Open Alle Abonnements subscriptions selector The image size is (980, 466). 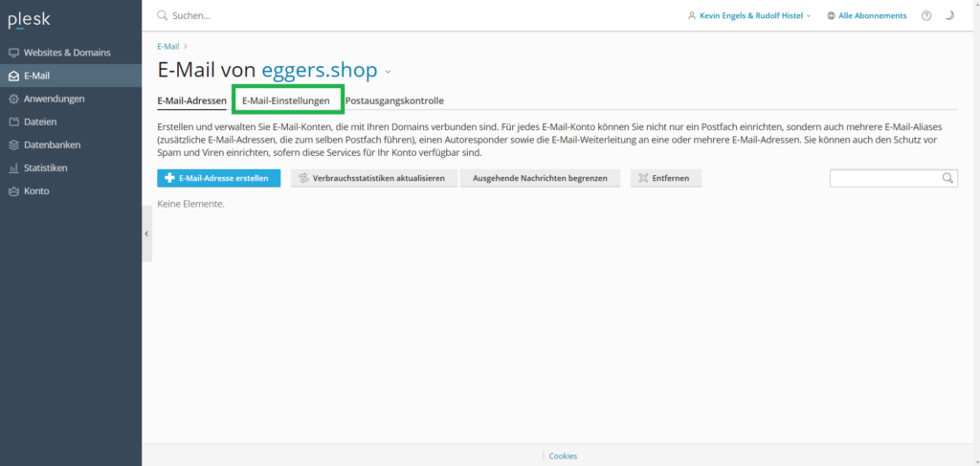pos(866,16)
